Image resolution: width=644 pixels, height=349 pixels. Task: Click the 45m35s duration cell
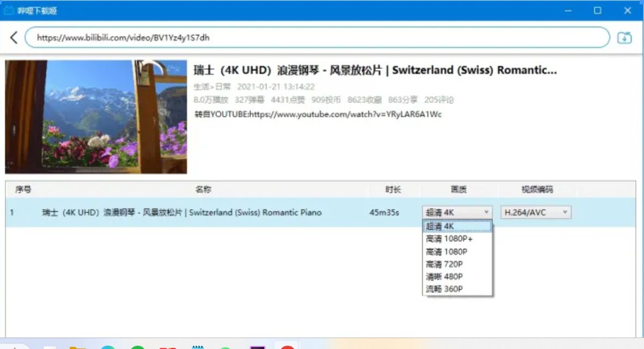384,212
